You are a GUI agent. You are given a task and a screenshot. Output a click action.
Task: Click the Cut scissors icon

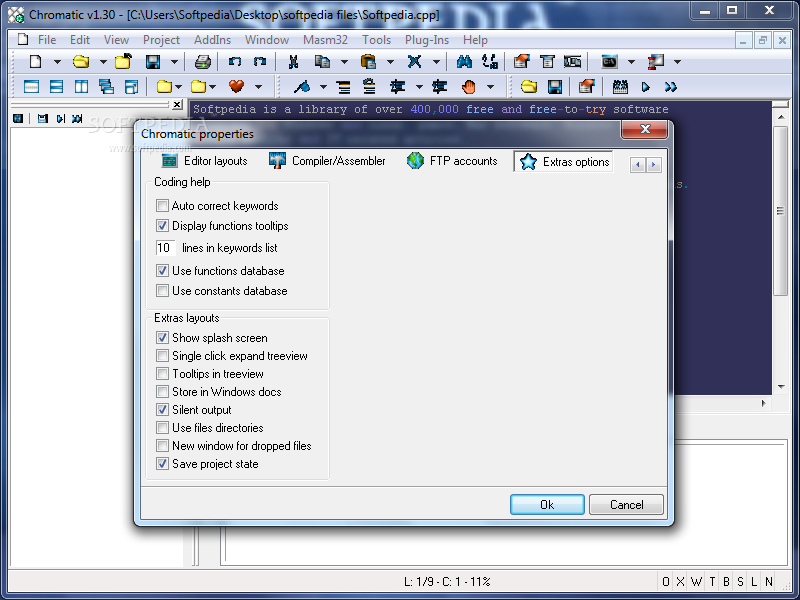pyautogui.click(x=293, y=62)
